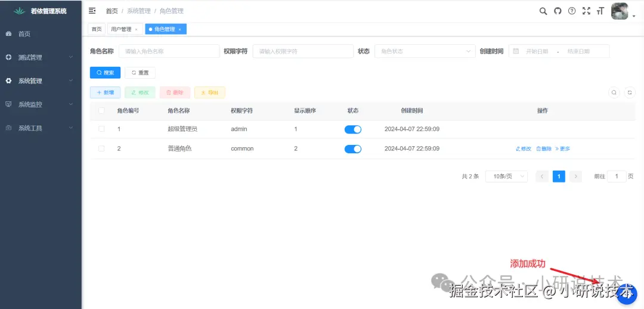This screenshot has width=644, height=309.
Task: Switch to the 首页 tab
Action: pos(97,29)
